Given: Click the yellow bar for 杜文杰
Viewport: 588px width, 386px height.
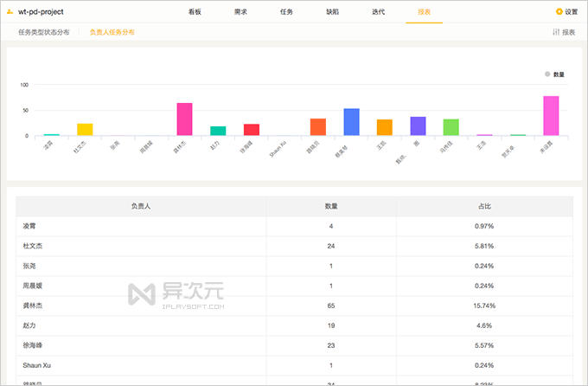Looking at the screenshot, I should tap(85, 130).
